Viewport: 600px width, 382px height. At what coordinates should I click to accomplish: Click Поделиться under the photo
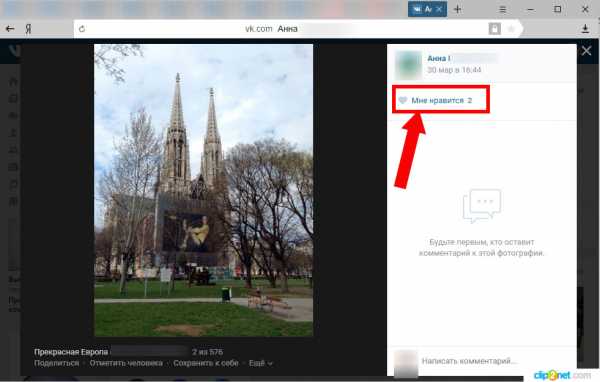[57, 363]
